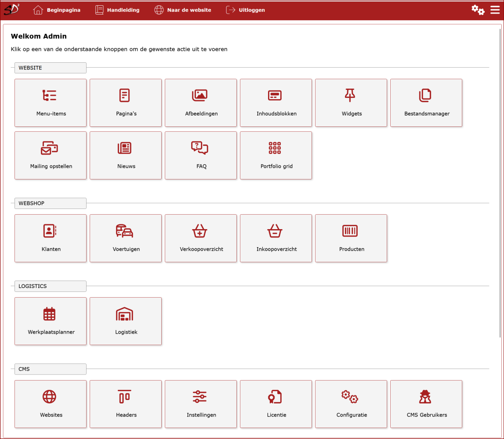Click the Producten barcode tile
The height and width of the screenshot is (439, 504).
point(351,238)
